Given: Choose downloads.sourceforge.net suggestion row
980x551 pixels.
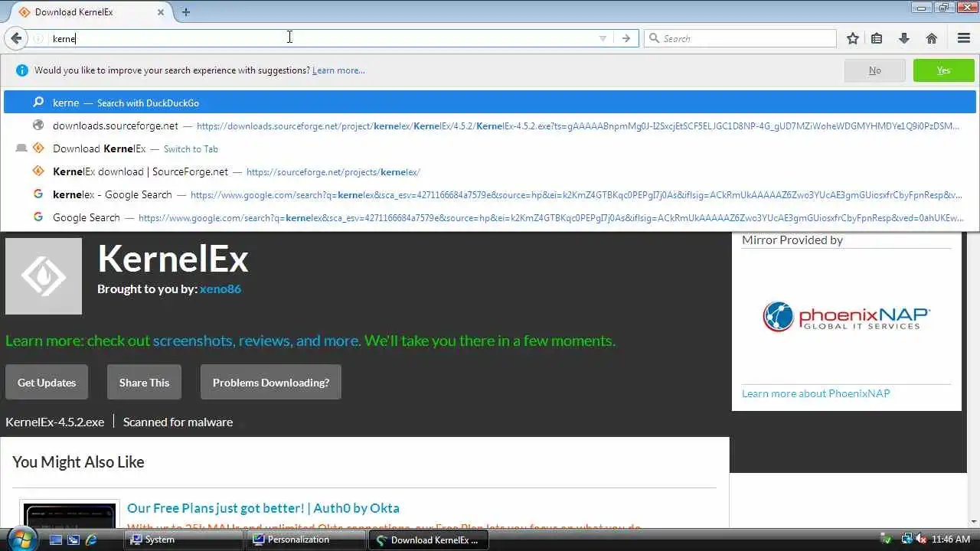Looking at the screenshot, I should point(490,126).
